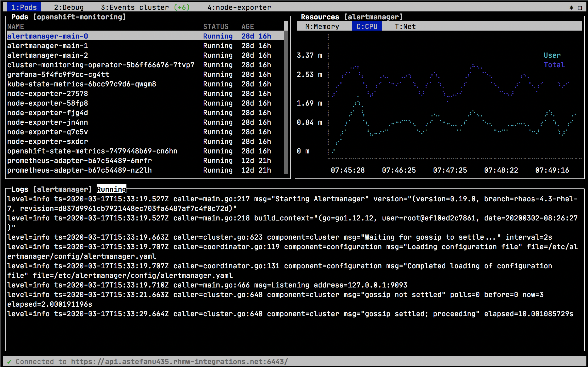Screen dimensions: 588x367
Task: Click the Total legend label
Action: pos(554,65)
